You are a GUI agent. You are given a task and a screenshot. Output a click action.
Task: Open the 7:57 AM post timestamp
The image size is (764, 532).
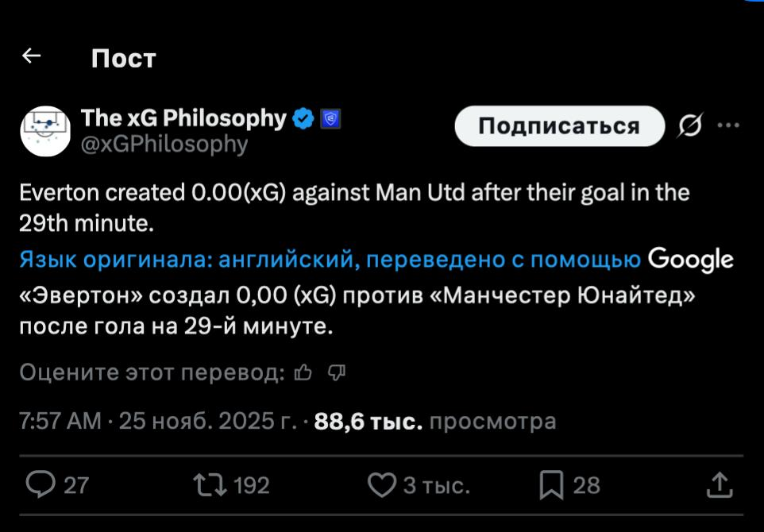pos(60,421)
